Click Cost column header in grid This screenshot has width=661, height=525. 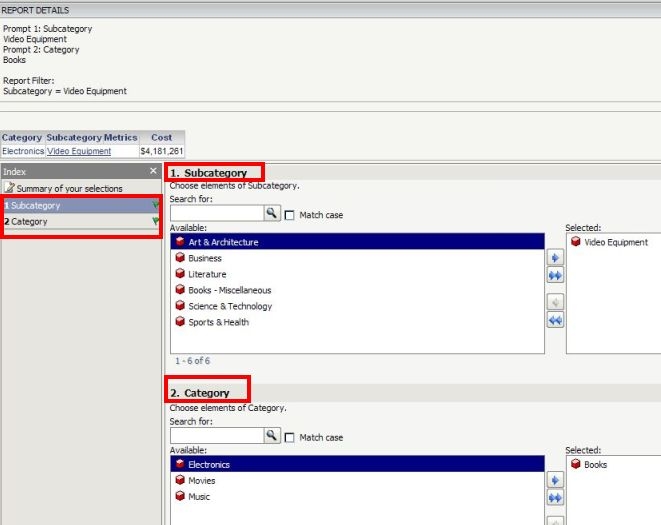(x=161, y=137)
